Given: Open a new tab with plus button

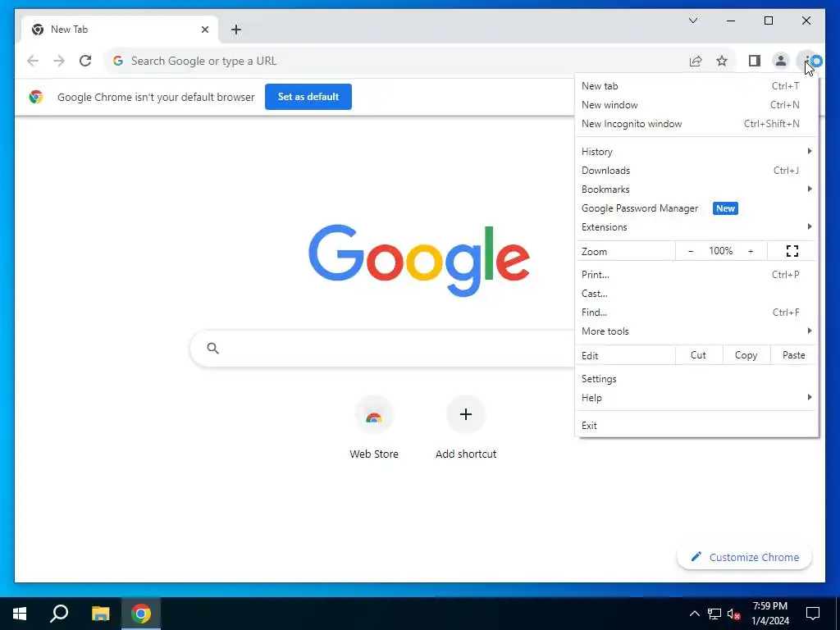Looking at the screenshot, I should click(x=236, y=30).
